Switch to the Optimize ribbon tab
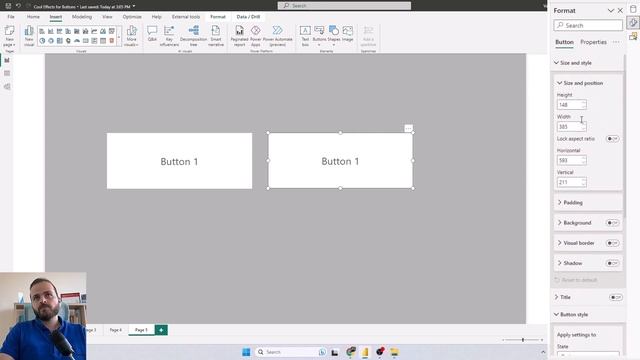This screenshot has height=360, width=640. [x=132, y=17]
